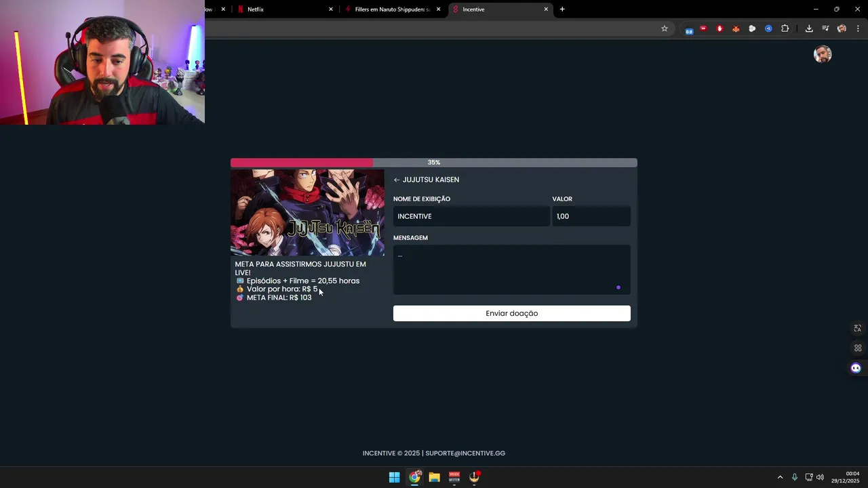The width and height of the screenshot is (868, 488).
Task: Close the Fillers em Naruto Shippuden tab
Action: (x=438, y=9)
